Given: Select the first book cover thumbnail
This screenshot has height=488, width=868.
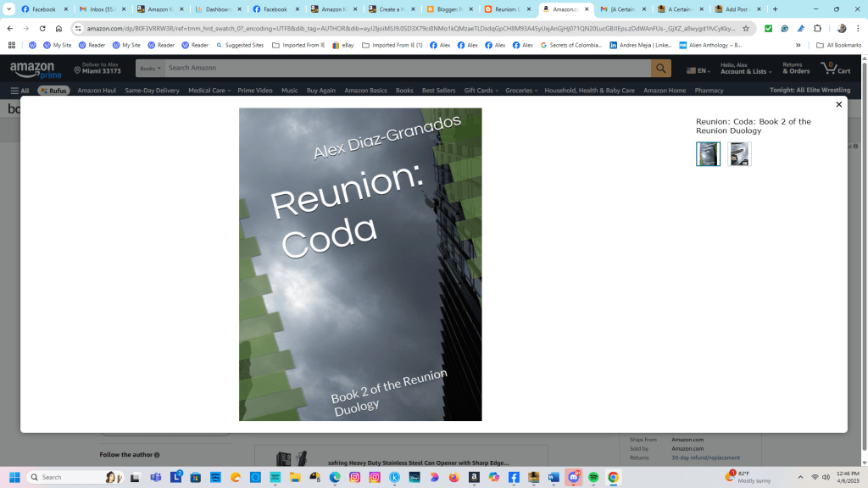Looking at the screenshot, I should (x=708, y=154).
